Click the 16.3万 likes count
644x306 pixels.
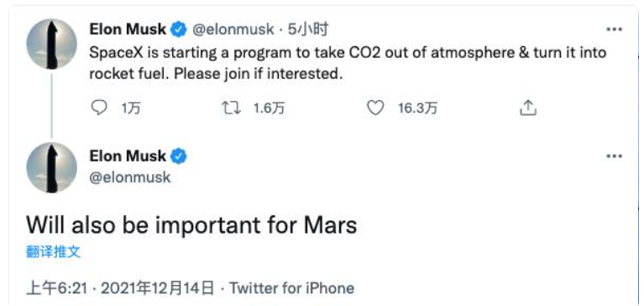(417, 108)
